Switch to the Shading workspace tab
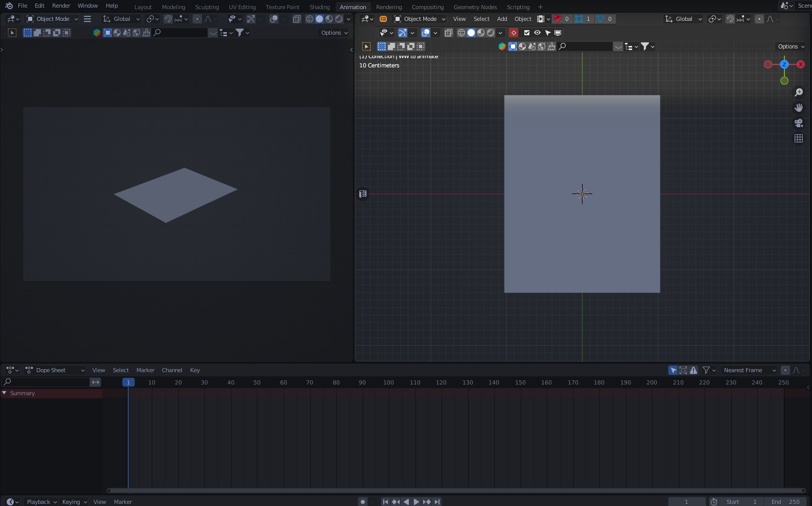This screenshot has width=812, height=506. 319,7
